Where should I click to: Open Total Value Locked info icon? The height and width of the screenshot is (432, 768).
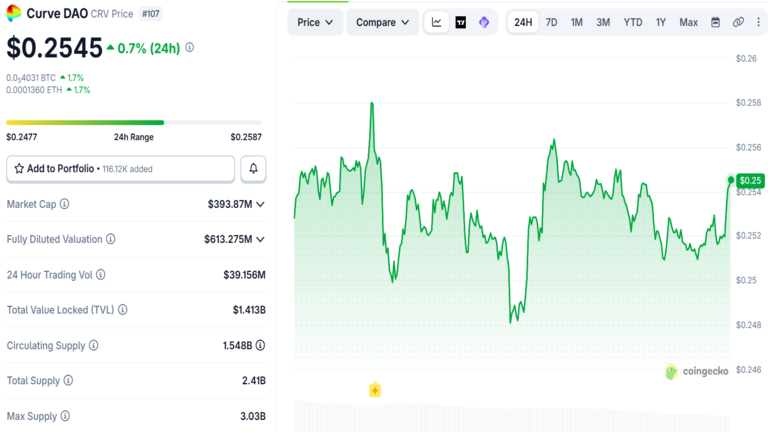pyautogui.click(x=122, y=310)
